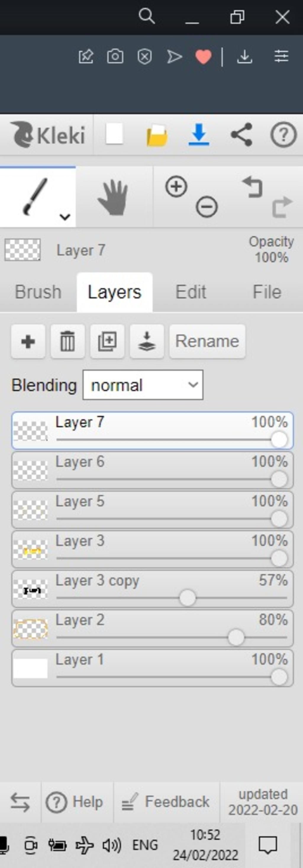Zoom out with the minus magnifier
Viewport: 303px width, 868px height.
coord(207,206)
